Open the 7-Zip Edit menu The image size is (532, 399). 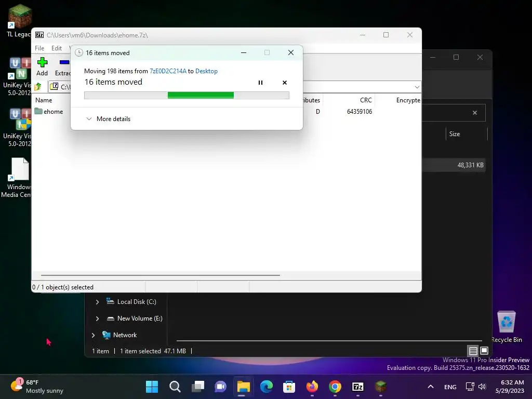pos(56,48)
